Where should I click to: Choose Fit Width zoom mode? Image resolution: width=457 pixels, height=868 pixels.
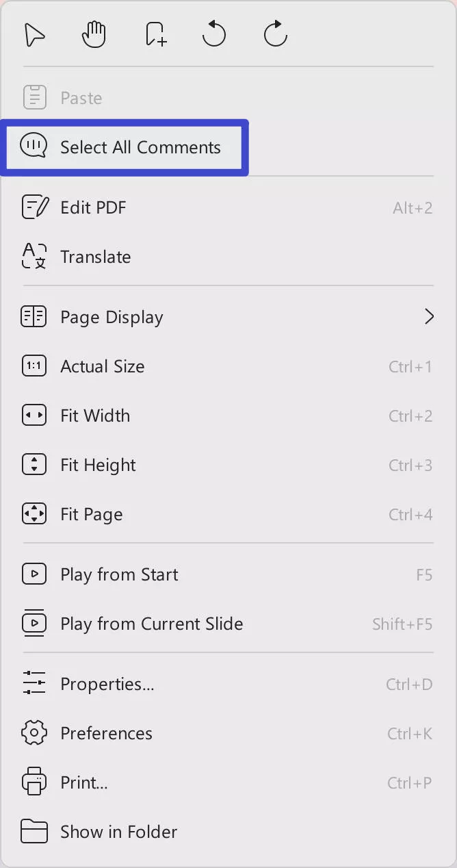95,416
